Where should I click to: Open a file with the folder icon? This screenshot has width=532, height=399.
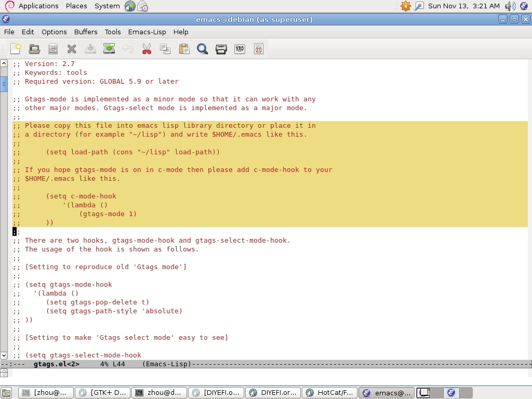pos(34,49)
